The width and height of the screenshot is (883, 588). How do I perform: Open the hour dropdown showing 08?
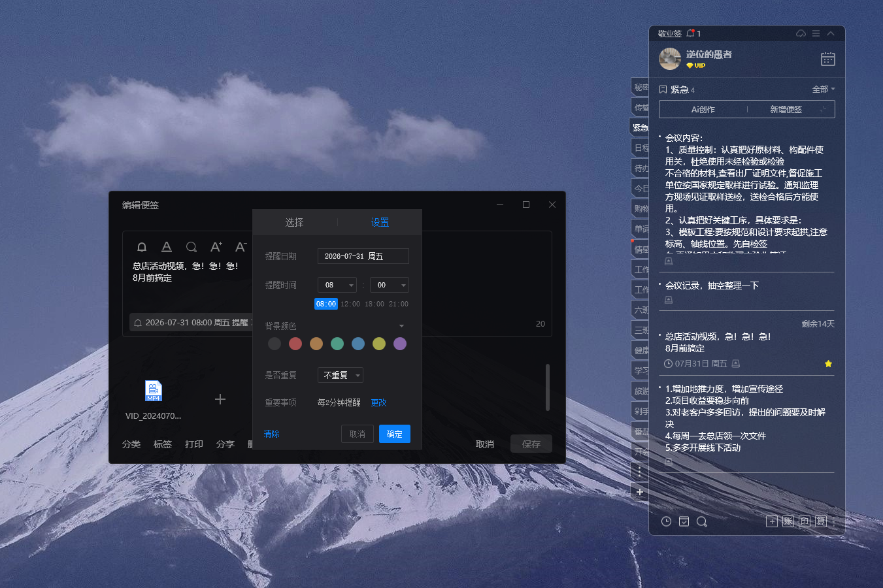pyautogui.click(x=337, y=285)
